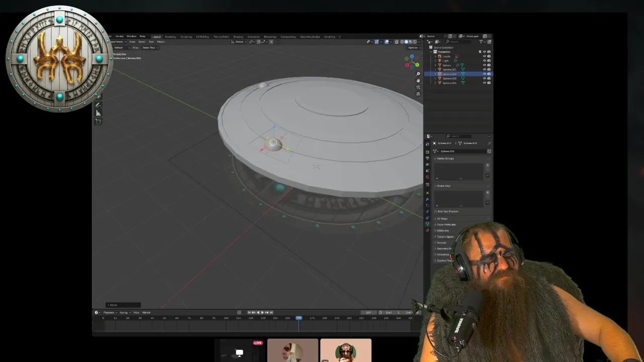Click the pan hand viewport icon

(418, 80)
